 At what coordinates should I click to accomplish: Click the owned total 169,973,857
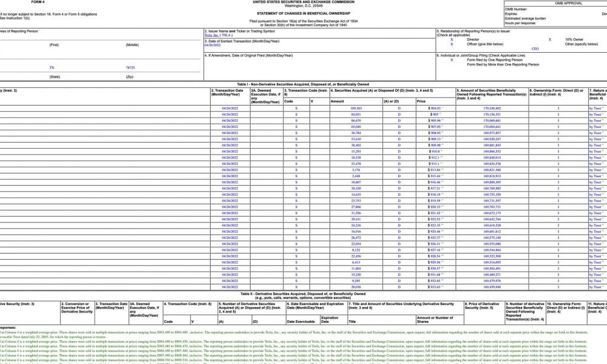tap(492, 133)
